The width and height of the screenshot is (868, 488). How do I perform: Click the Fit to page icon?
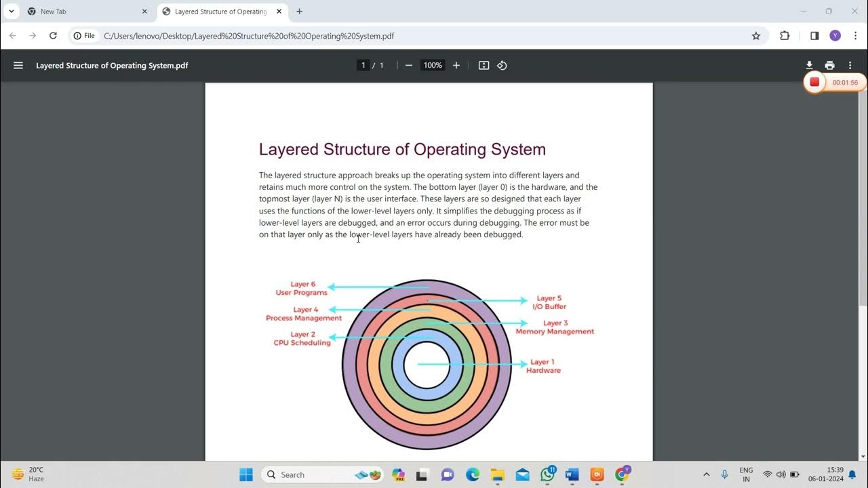click(484, 65)
